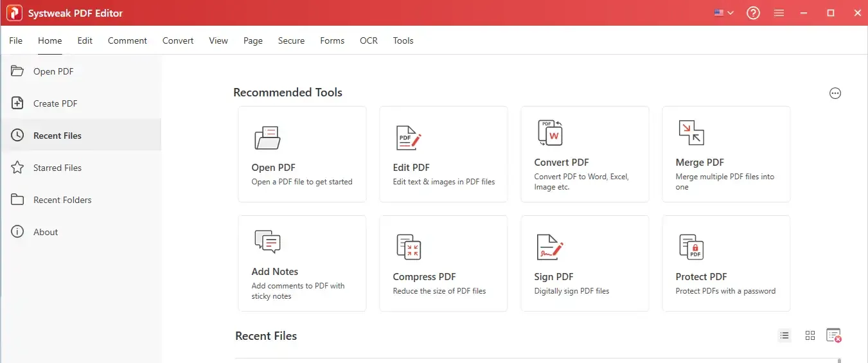Select Starred Files label in sidebar
This screenshot has height=363, width=868.
point(57,168)
